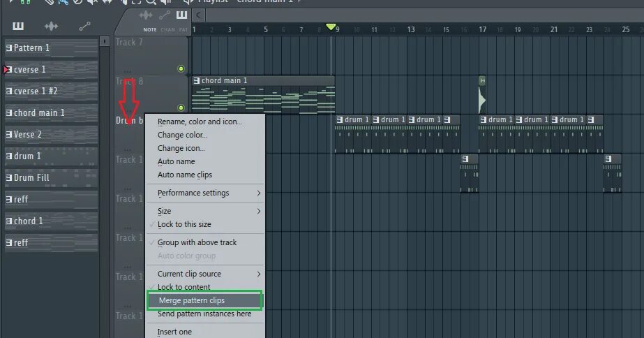This screenshot has height=338, width=644.
Task: Select the cverse 1 pattern
Action: click(x=51, y=70)
